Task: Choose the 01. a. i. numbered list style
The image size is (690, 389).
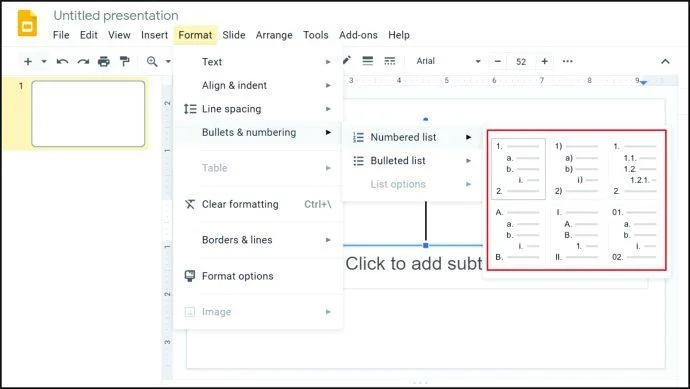Action: pos(635,235)
